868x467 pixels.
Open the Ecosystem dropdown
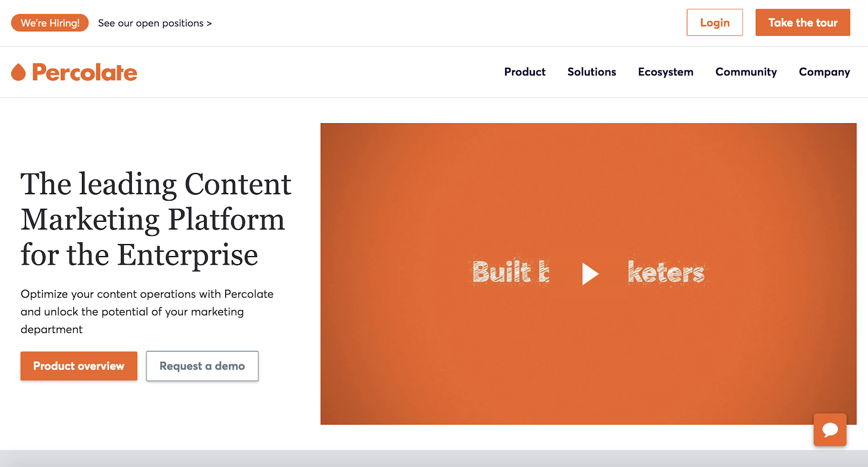tap(666, 72)
